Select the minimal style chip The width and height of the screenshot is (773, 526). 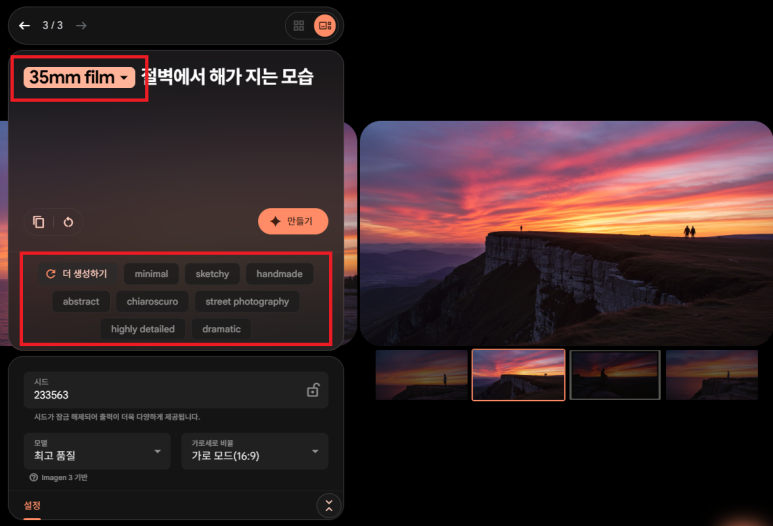(151, 274)
